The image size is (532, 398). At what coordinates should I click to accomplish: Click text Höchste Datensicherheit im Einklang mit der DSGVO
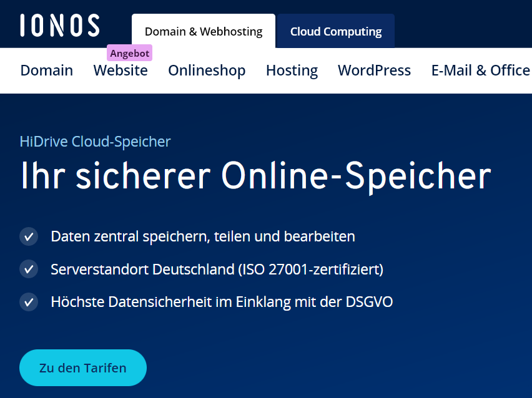point(222,302)
